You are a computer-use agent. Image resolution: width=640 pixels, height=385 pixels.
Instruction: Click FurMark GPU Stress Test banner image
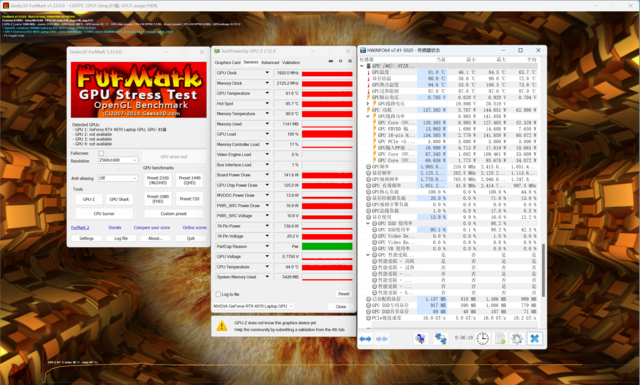139,90
